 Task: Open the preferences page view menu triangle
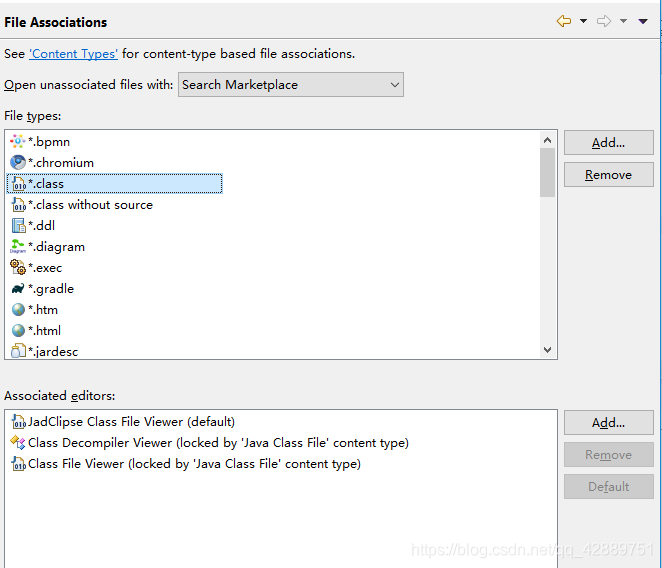[x=643, y=21]
